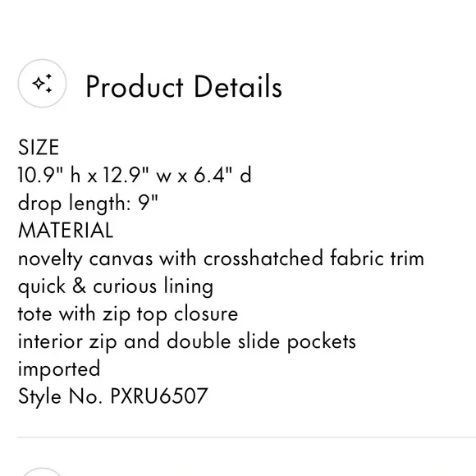Click the drop length: 9" text
Viewport: 476px width, 476px height.
[88, 204]
